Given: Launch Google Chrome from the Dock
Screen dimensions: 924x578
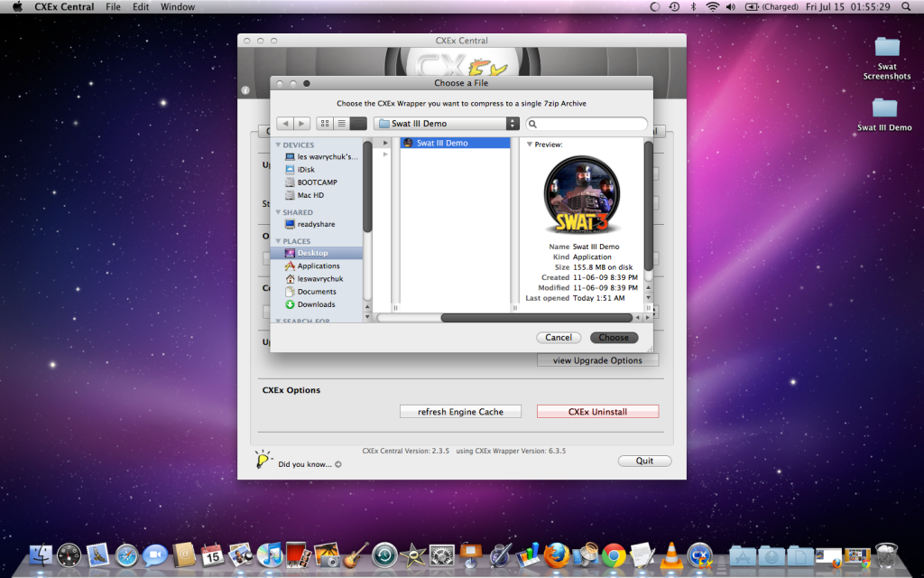Looking at the screenshot, I should pos(614,555).
